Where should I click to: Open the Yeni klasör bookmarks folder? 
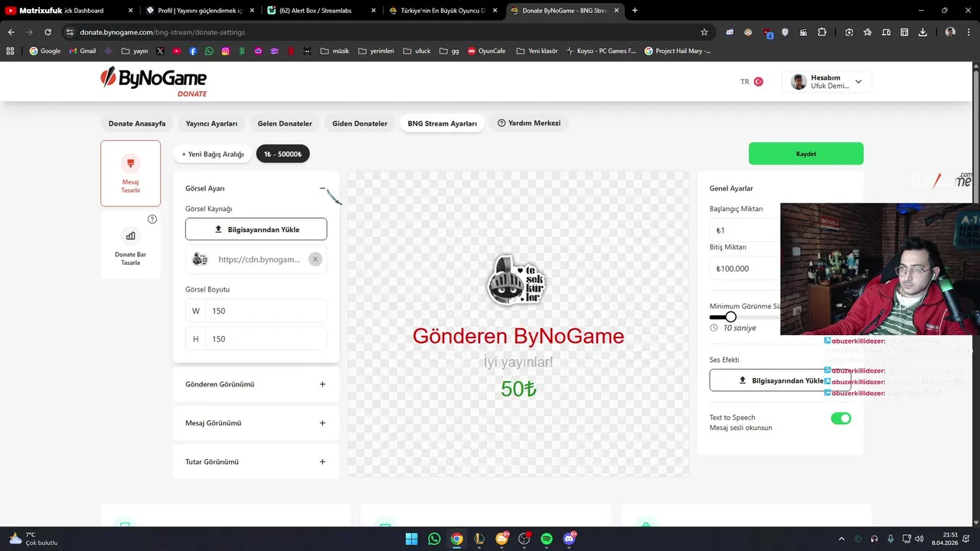(x=537, y=51)
